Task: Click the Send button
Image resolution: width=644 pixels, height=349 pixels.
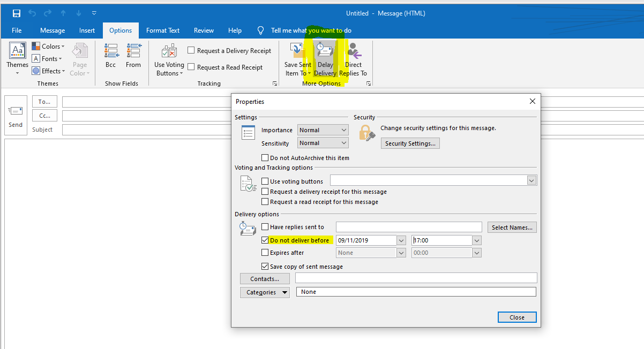Action: tap(16, 116)
